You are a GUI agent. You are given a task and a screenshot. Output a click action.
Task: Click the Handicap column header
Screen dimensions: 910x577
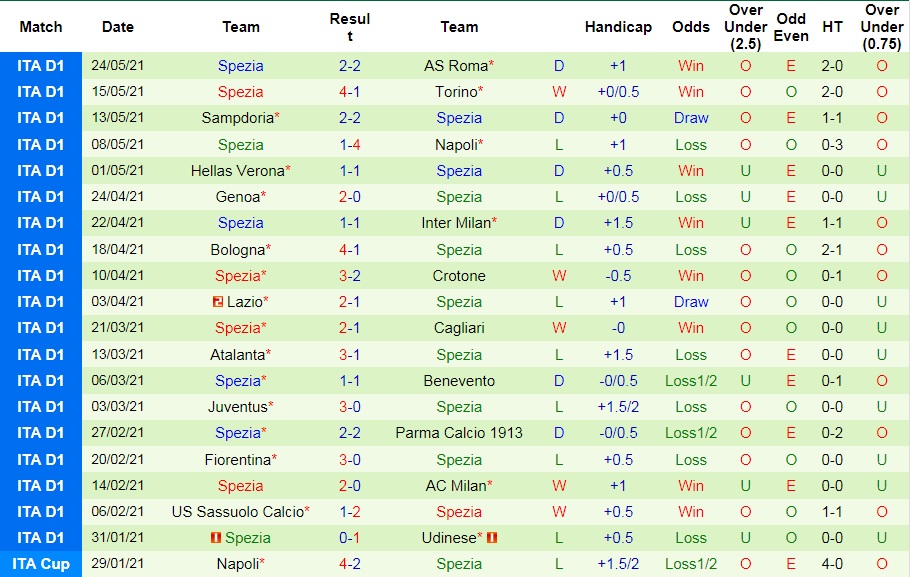[618, 27]
